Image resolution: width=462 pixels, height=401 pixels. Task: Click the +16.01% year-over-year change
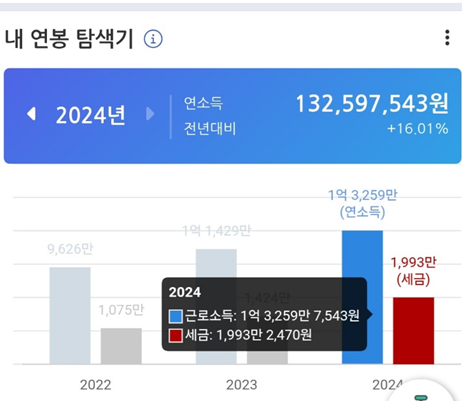point(418,129)
